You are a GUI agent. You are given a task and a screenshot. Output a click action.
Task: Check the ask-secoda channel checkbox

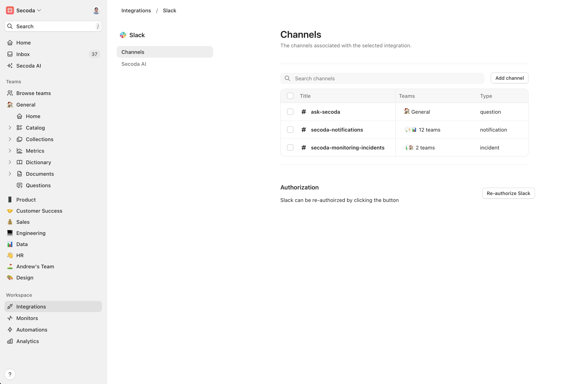290,112
